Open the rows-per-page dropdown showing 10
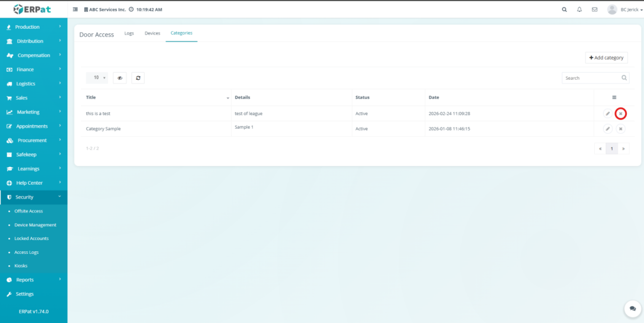 tap(97, 78)
